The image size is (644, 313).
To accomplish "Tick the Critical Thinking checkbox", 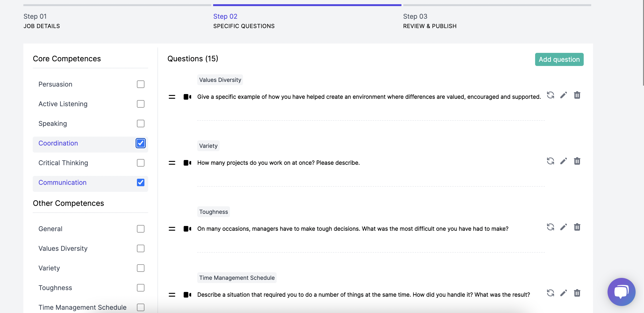I will click(141, 163).
